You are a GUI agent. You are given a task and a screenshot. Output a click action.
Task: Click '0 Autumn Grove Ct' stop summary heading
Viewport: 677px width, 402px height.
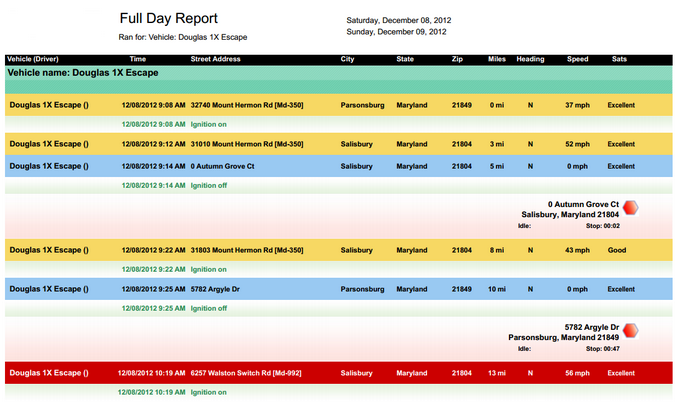click(583, 204)
